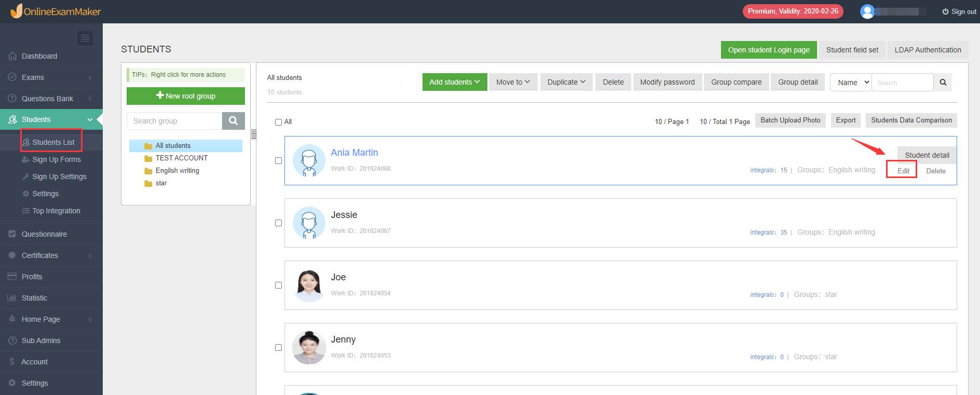Sign out of the account
Image resolution: width=980 pixels, height=395 pixels.
959,11
